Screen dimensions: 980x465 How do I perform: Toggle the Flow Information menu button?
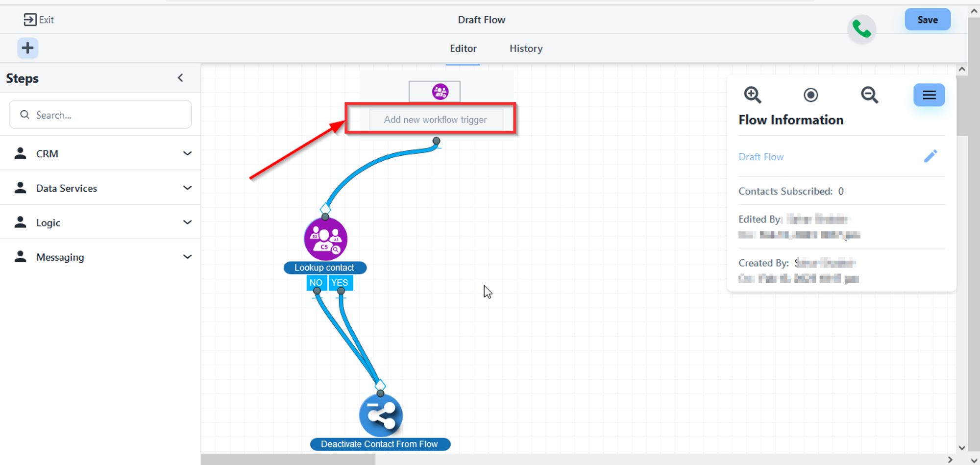point(929,95)
